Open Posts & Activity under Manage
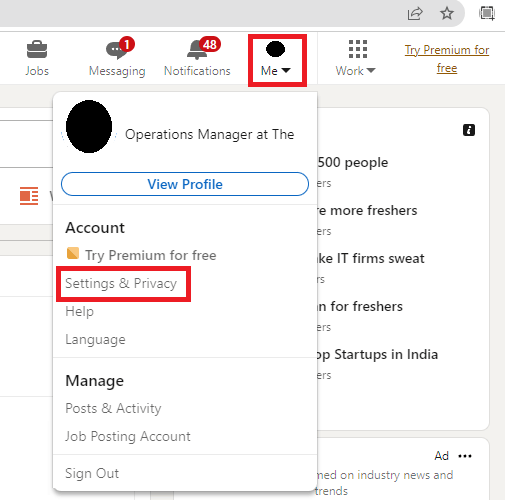505x500 pixels. tap(113, 408)
